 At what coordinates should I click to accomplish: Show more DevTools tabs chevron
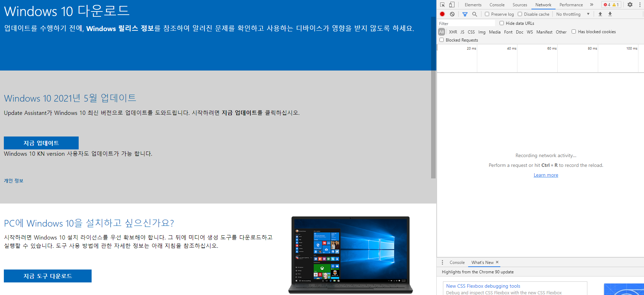coord(592,5)
